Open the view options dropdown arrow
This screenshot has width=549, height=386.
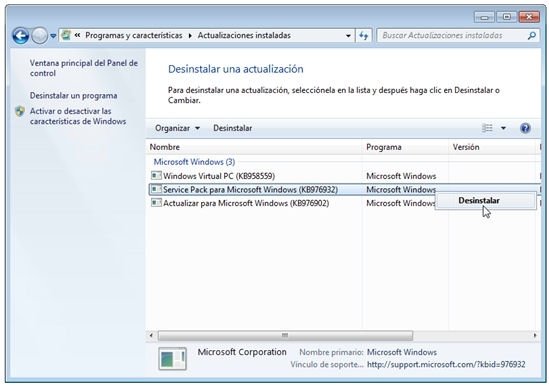503,128
